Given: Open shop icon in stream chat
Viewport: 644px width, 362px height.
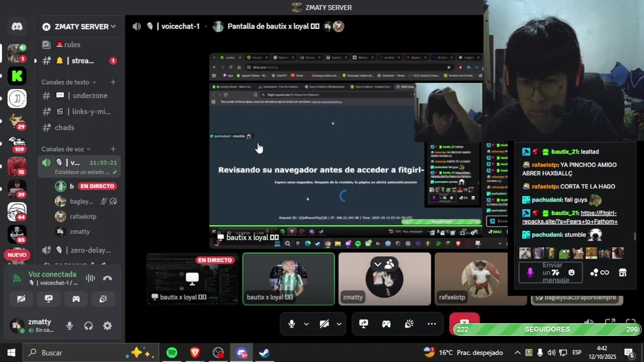Looking at the screenshot, I should click(622, 273).
